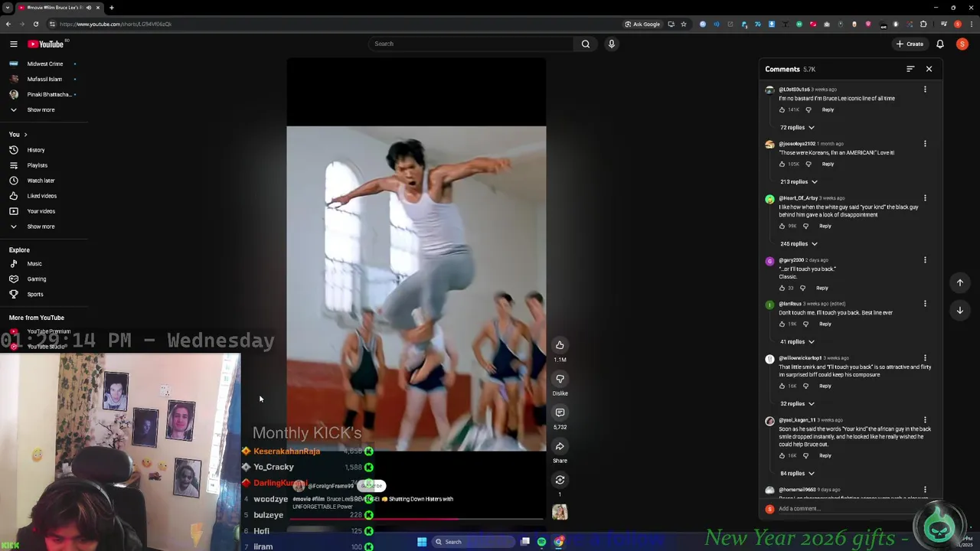Like the 'Those were Koreans' comment
The width and height of the screenshot is (980, 551).
pos(782,164)
